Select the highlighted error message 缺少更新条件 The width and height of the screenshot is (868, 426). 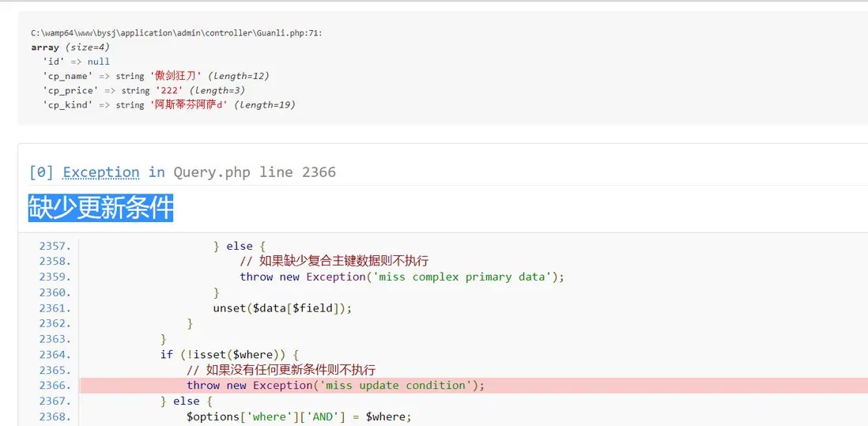(100, 207)
